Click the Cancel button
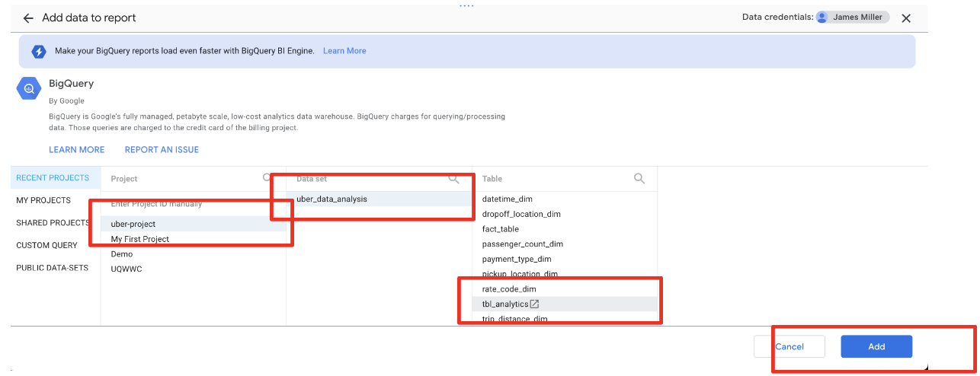The image size is (980, 376). pos(789,346)
